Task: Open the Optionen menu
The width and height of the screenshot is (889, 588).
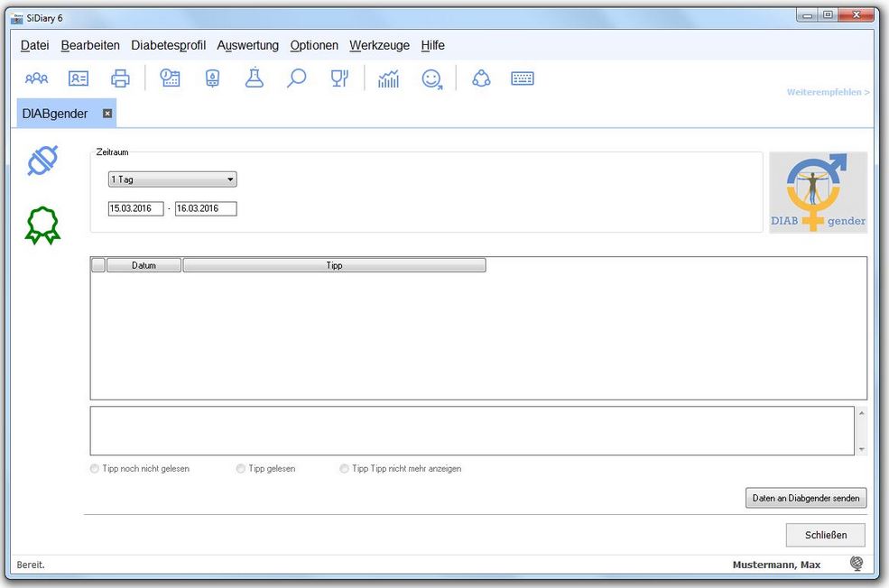Action: coord(314,45)
